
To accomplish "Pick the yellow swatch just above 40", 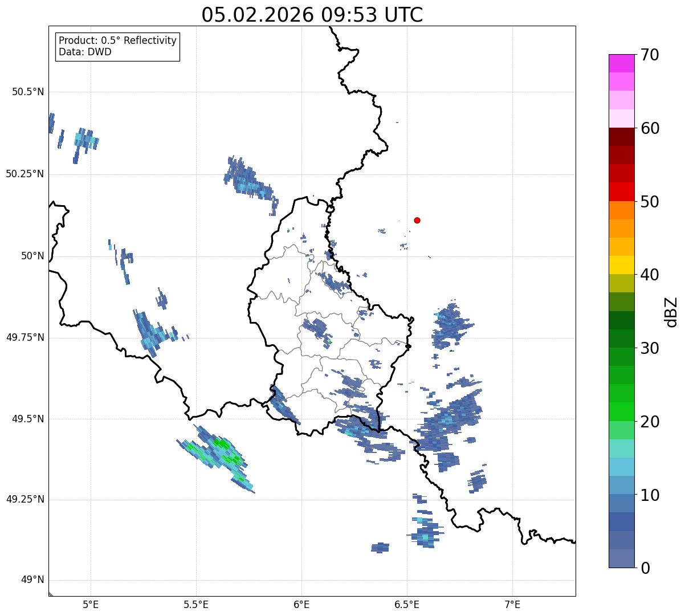I will (x=622, y=265).
